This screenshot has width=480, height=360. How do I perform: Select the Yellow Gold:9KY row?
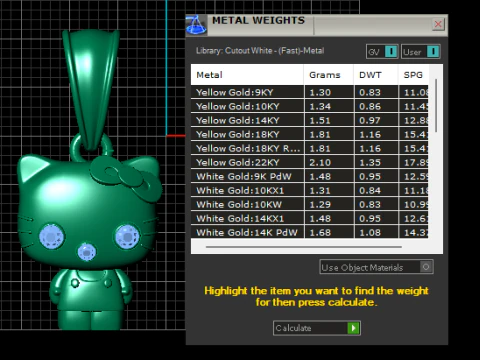(x=310, y=92)
